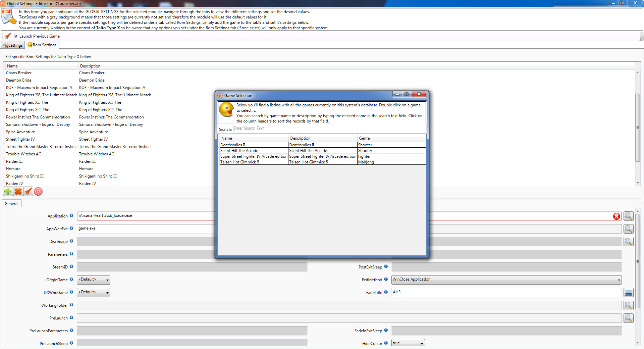644x349 pixels.
Task: Select Super Street Fighter IV Arcade edition row
Action: (323, 156)
